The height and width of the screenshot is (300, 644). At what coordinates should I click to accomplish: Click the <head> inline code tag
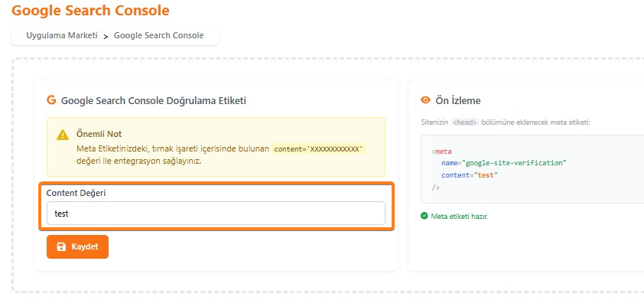pos(465,122)
